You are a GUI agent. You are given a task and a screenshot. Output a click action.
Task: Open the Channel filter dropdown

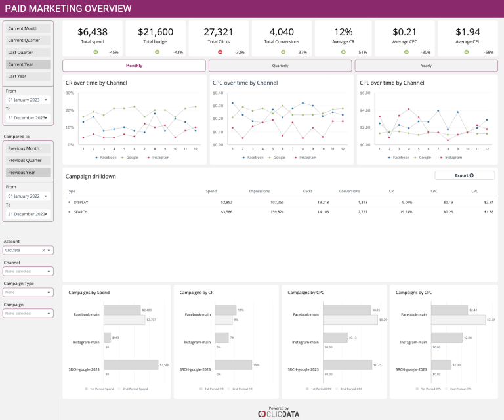tap(28, 271)
